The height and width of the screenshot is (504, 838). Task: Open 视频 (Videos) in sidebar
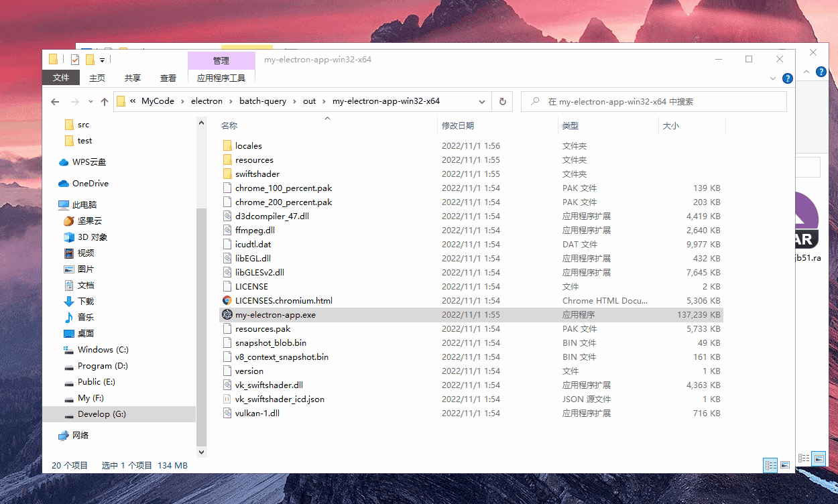click(x=79, y=253)
